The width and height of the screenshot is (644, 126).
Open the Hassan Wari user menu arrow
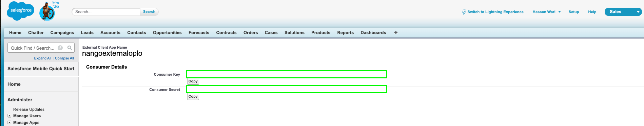(560, 12)
